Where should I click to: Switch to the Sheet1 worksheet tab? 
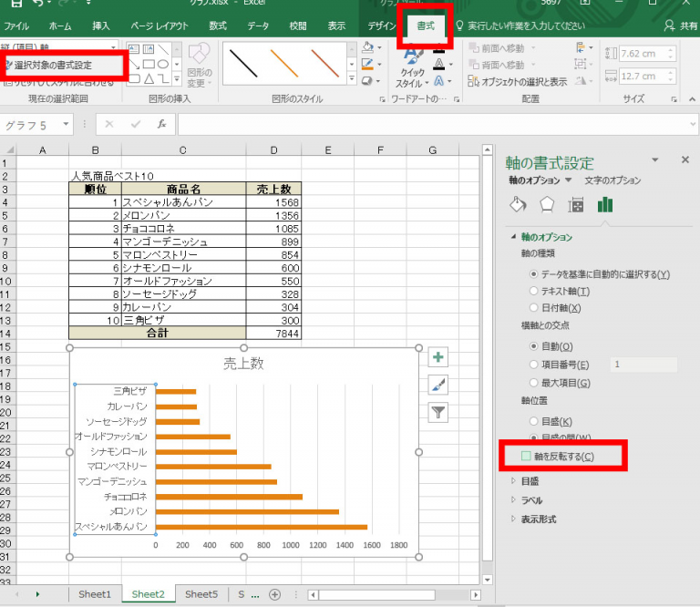click(x=95, y=594)
